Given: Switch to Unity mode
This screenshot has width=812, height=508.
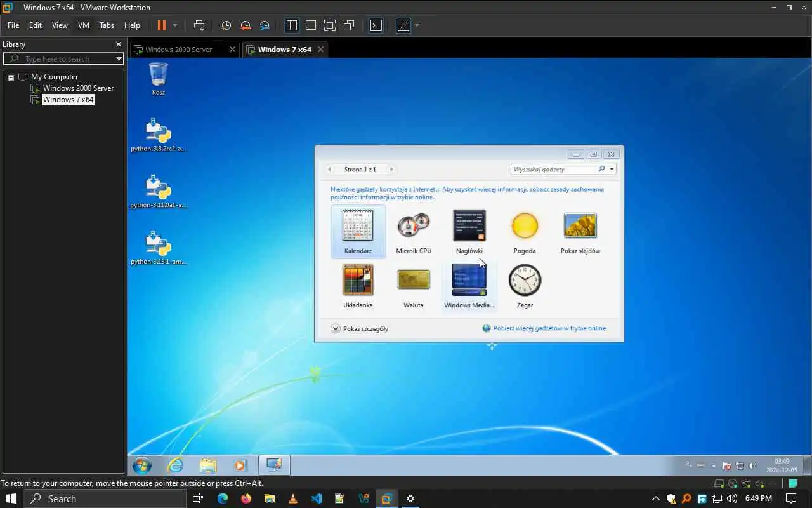Looking at the screenshot, I should click(349, 25).
